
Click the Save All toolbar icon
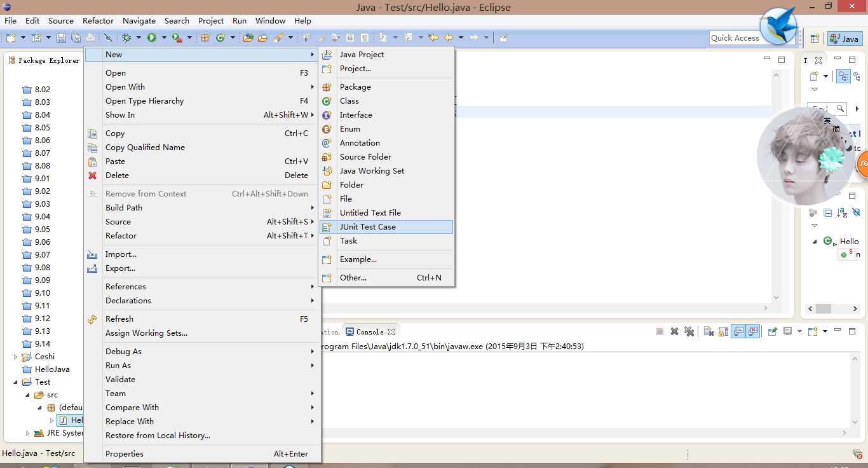click(x=76, y=38)
